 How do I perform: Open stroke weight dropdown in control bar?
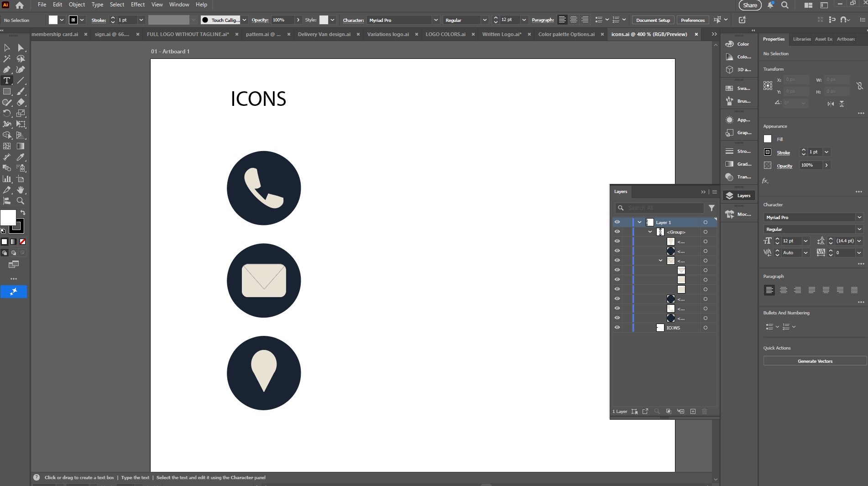tap(141, 20)
